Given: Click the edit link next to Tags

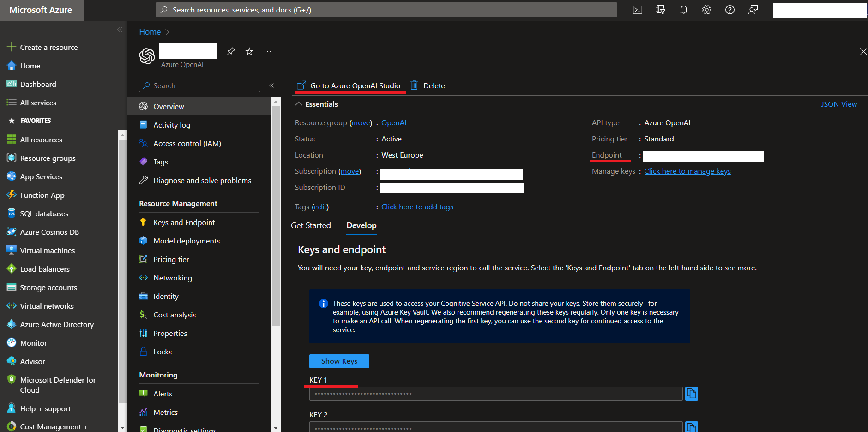Looking at the screenshot, I should pos(320,207).
